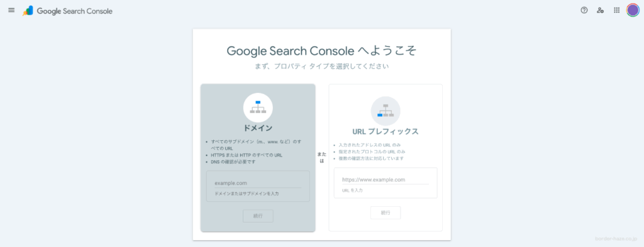Focus the https://www.example.com URL input field
This screenshot has height=247, width=644.
pos(386,180)
